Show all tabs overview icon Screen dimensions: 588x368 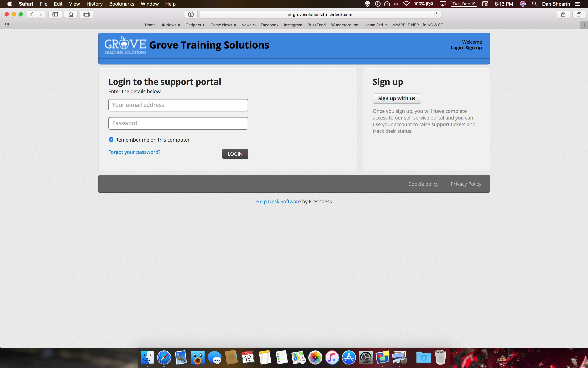point(579,14)
